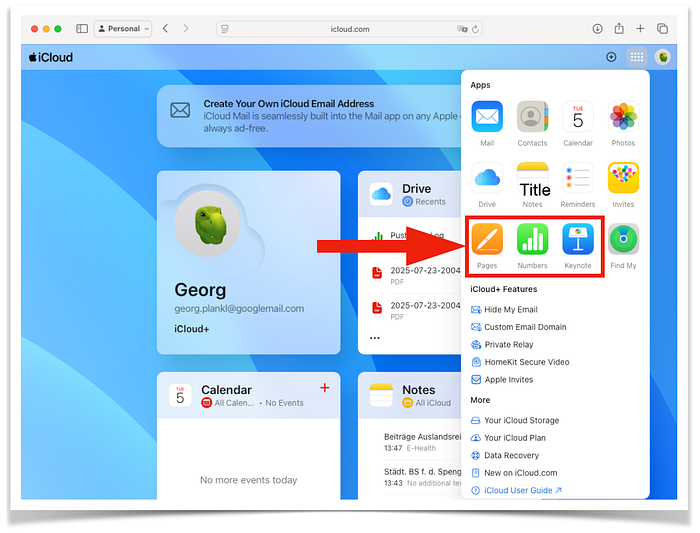This screenshot has width=700, height=533.
Task: Open the Photos app icon
Action: click(623, 117)
